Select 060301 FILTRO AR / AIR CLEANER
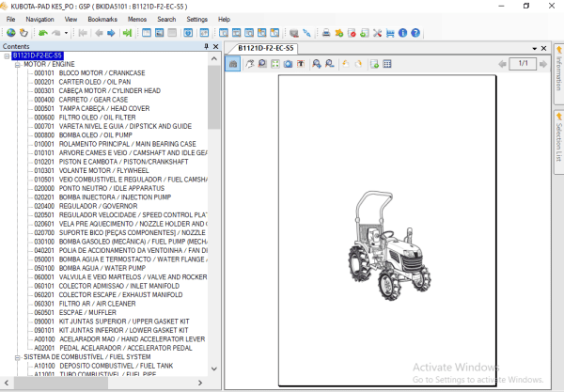 point(85,304)
